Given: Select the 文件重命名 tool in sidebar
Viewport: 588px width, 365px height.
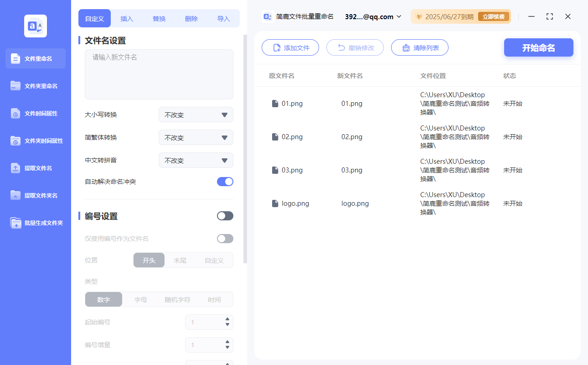Looking at the screenshot, I should 35,58.
